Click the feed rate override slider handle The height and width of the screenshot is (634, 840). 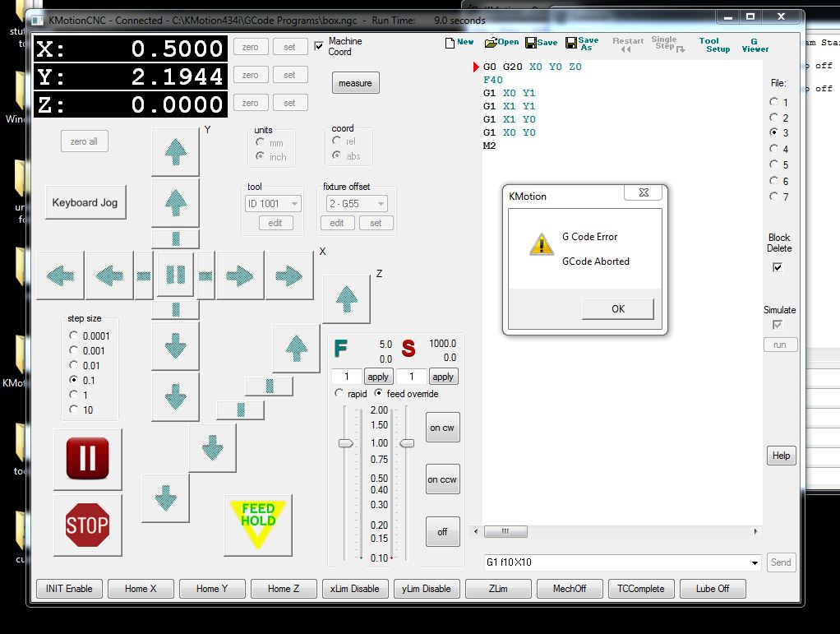point(346,443)
